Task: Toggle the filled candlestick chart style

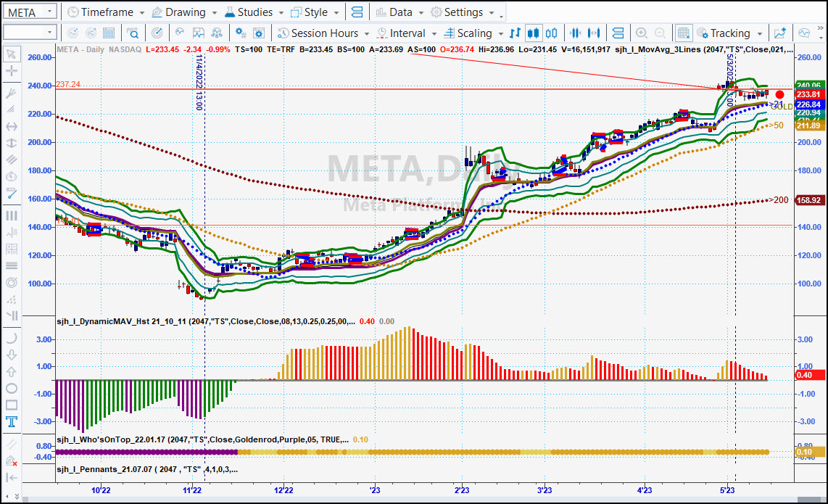Action: [534, 33]
